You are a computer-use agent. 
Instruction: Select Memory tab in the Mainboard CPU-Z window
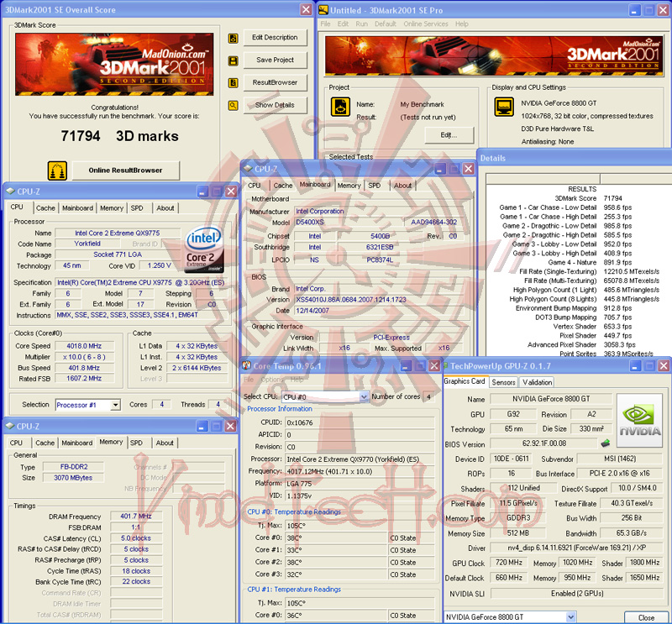[349, 186]
